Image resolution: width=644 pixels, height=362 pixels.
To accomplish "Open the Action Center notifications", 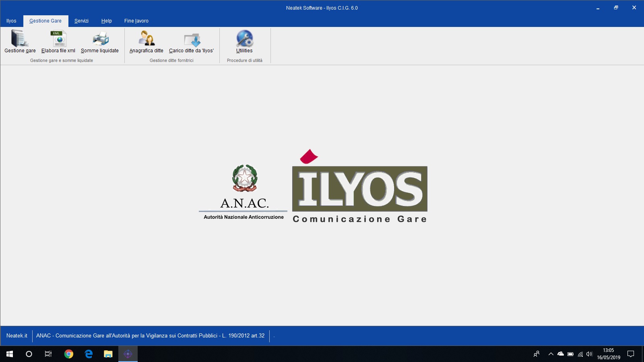I will pos(631,354).
